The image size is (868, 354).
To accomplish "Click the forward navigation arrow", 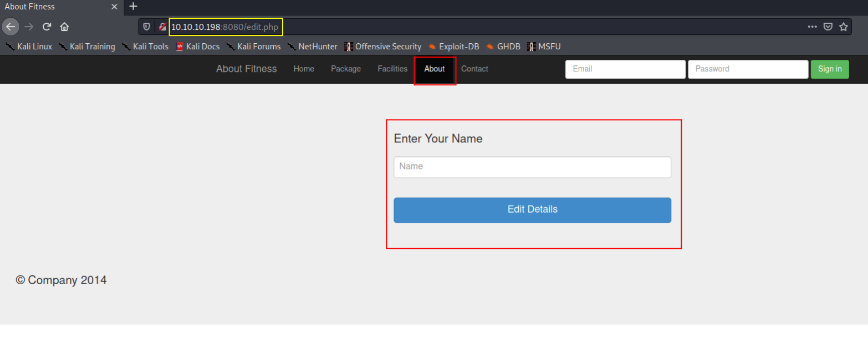I will (29, 26).
